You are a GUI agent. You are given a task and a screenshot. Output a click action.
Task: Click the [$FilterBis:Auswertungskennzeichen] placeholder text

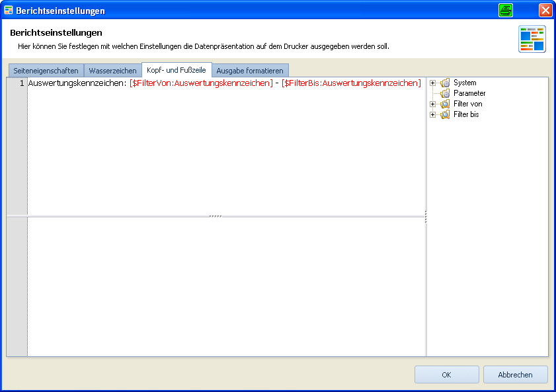[x=351, y=83]
